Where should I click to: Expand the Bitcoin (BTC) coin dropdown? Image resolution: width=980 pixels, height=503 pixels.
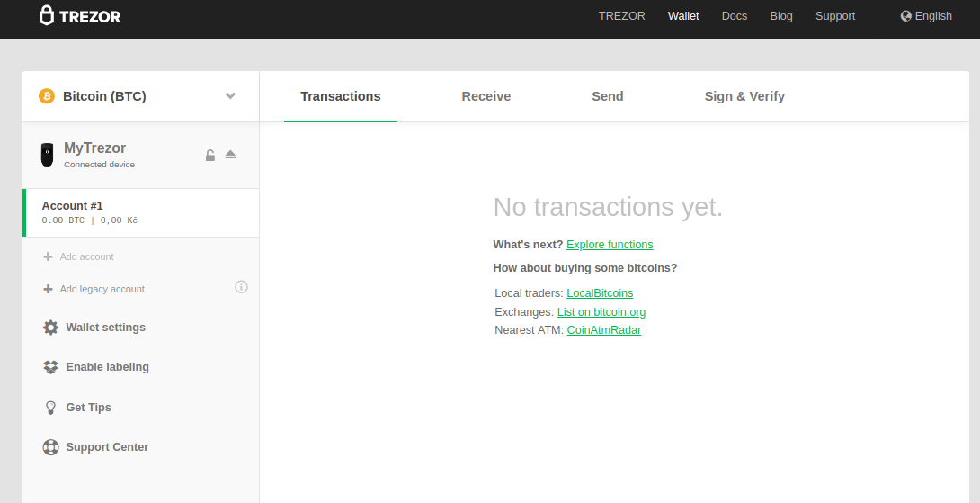[230, 96]
